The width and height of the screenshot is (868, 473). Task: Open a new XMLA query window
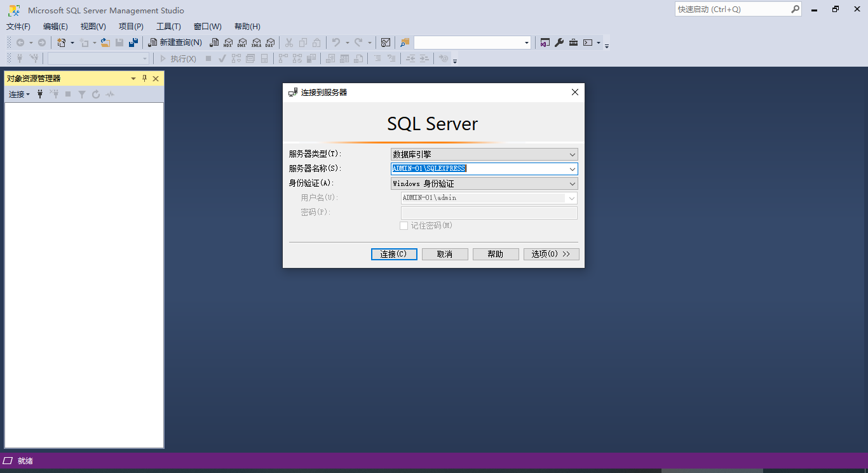point(256,43)
